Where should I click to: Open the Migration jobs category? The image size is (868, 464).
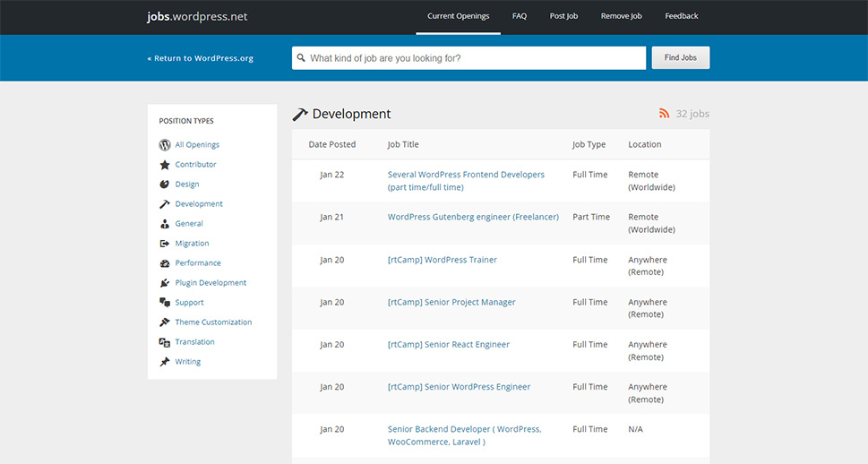(x=192, y=243)
